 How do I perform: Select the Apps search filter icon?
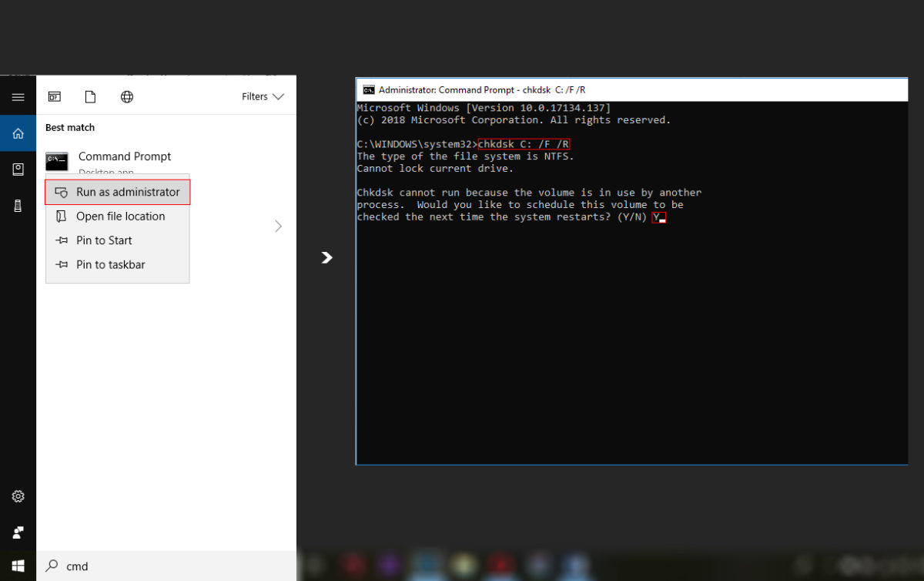coord(54,96)
